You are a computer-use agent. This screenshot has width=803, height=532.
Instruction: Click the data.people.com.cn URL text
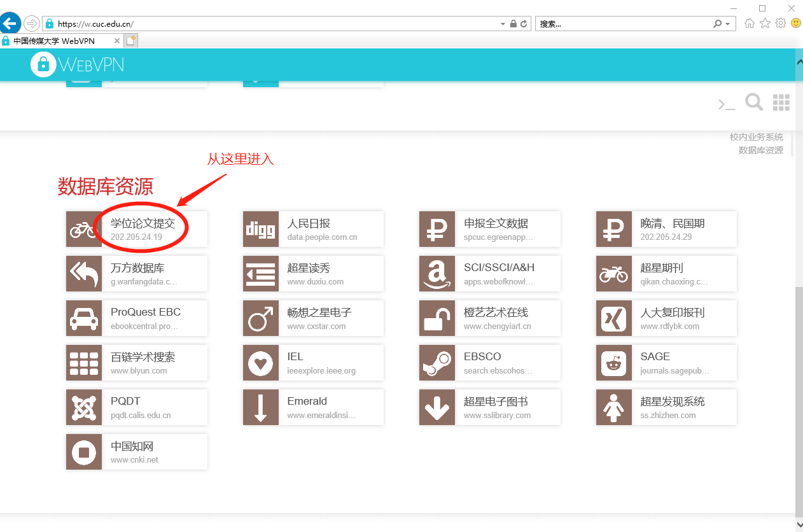tap(322, 237)
